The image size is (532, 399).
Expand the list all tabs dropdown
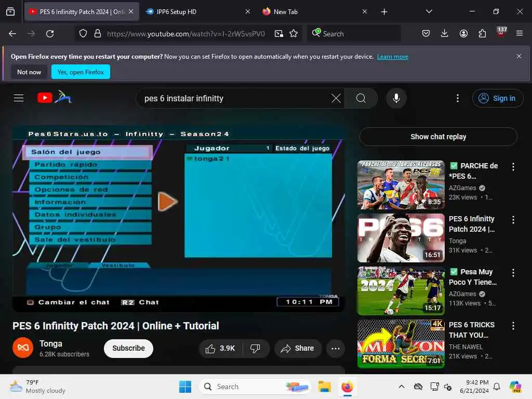click(x=429, y=11)
